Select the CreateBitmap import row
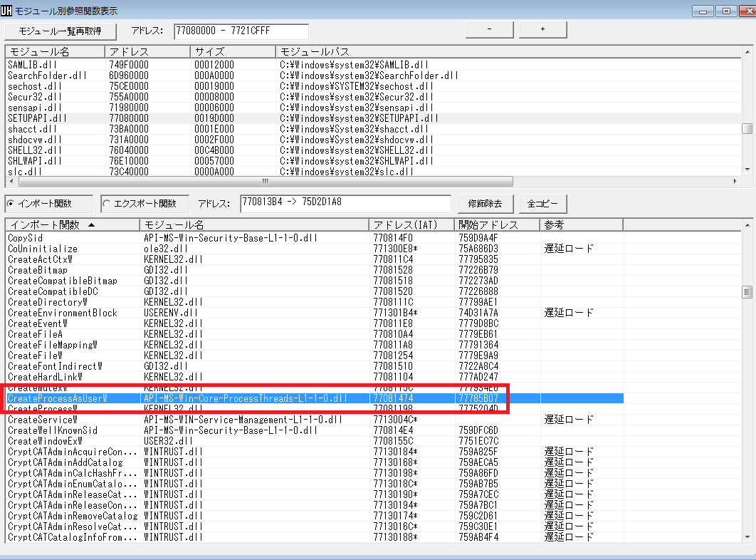The height and width of the screenshot is (560, 756). (315, 270)
